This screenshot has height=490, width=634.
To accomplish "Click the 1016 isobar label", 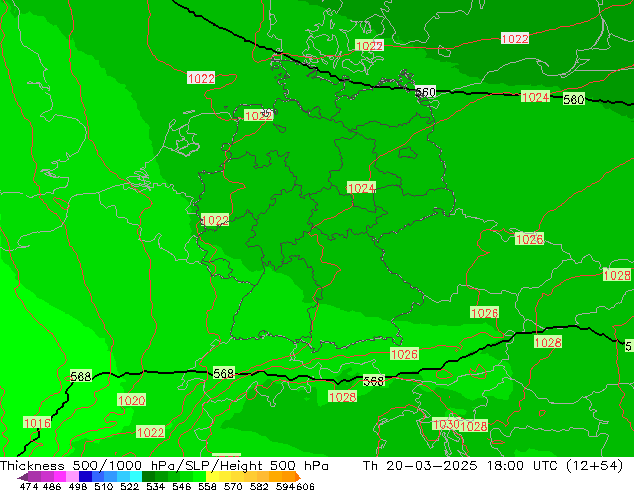I will click(37, 423).
